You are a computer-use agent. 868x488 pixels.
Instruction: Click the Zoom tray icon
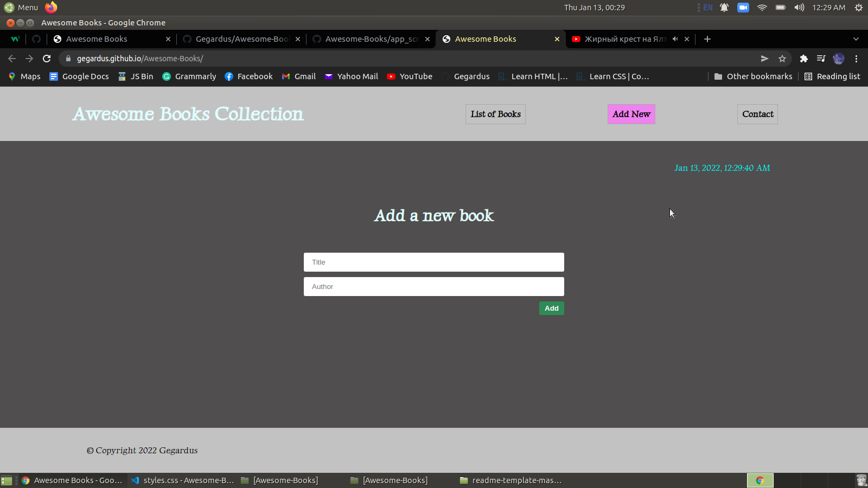(x=743, y=8)
